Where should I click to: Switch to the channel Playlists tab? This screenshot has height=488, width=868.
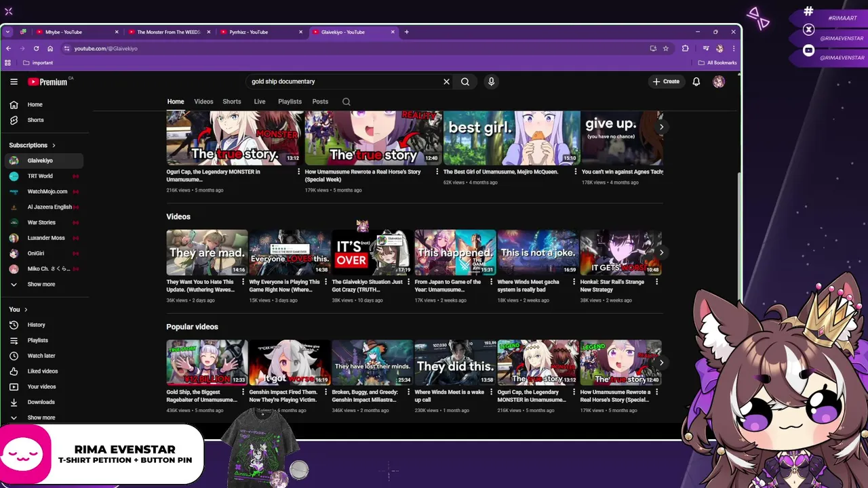(290, 102)
